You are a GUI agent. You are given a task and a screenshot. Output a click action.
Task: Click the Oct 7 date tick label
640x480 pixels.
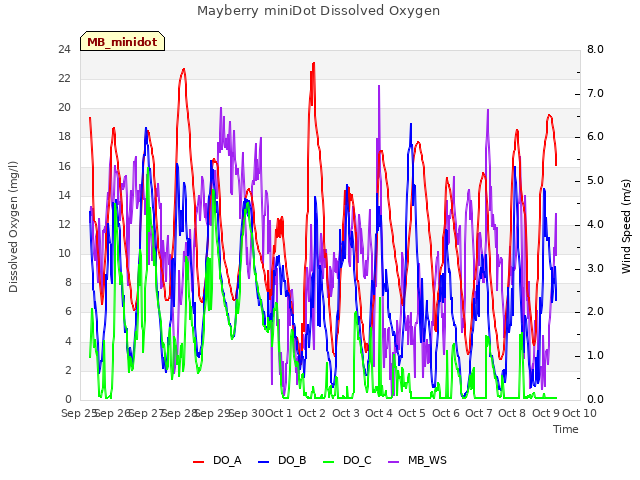point(479,413)
